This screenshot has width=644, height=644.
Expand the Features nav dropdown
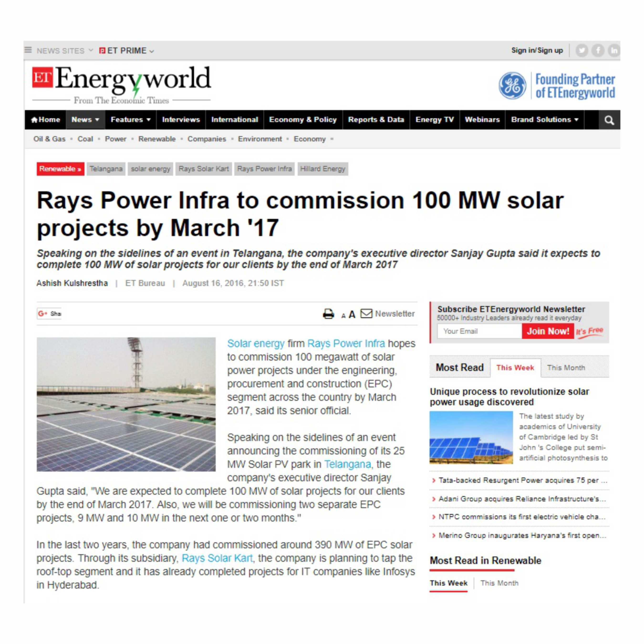coord(130,120)
